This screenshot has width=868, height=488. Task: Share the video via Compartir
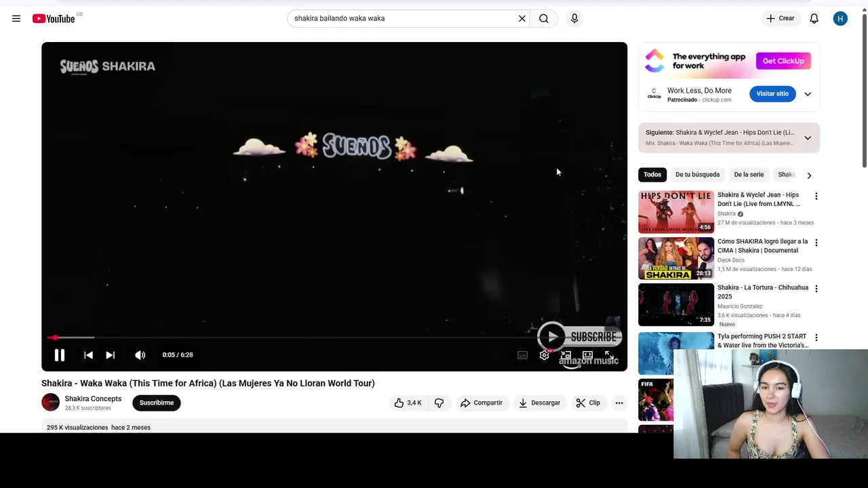coord(481,403)
